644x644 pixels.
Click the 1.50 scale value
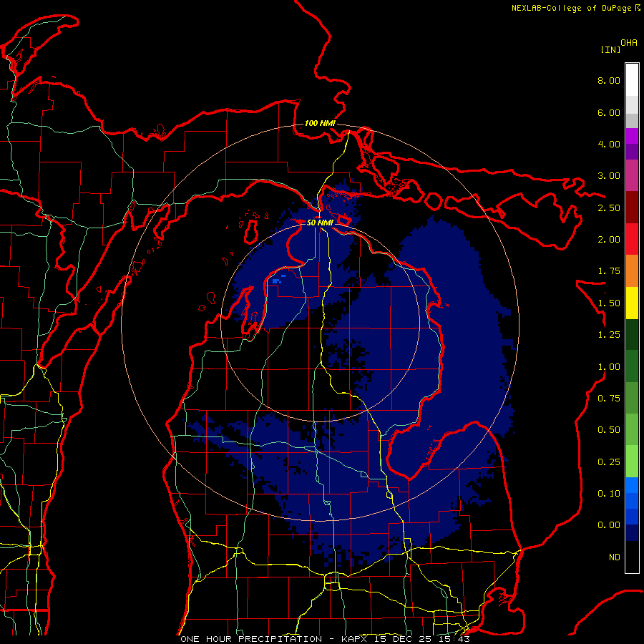pyautogui.click(x=609, y=303)
